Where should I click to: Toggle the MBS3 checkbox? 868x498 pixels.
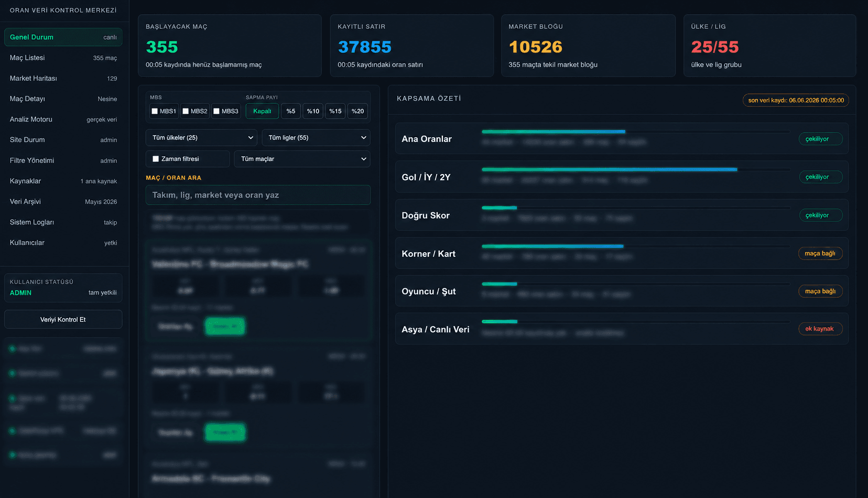[x=216, y=111]
